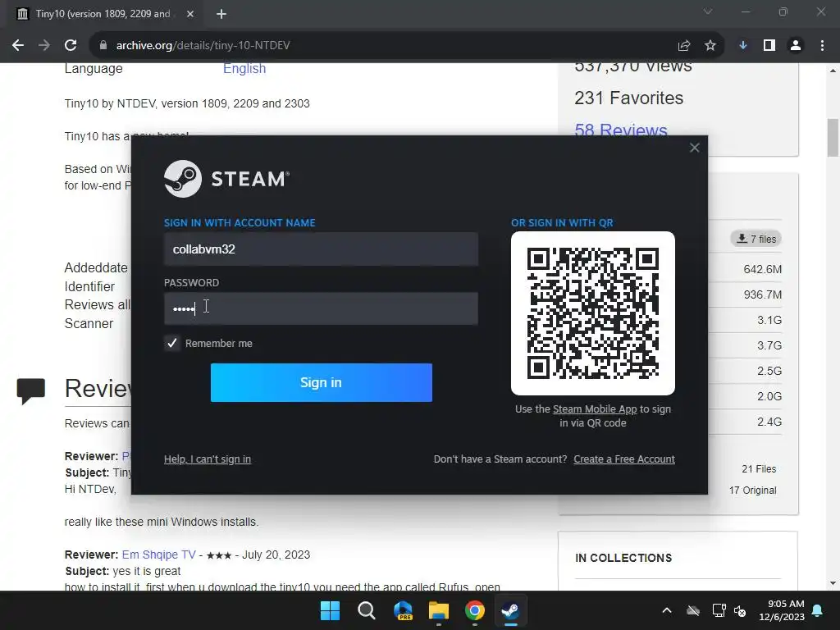Click the site lock icon in address bar
The width and height of the screenshot is (840, 630).
point(103,46)
